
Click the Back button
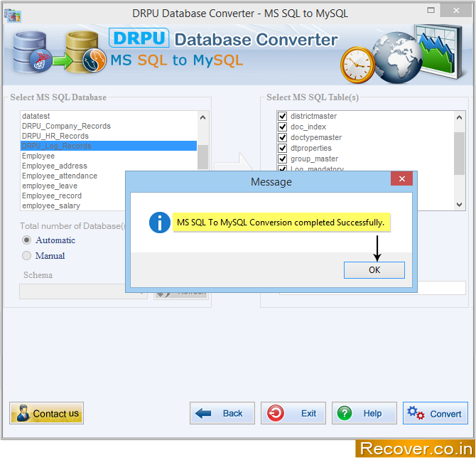coord(222,413)
